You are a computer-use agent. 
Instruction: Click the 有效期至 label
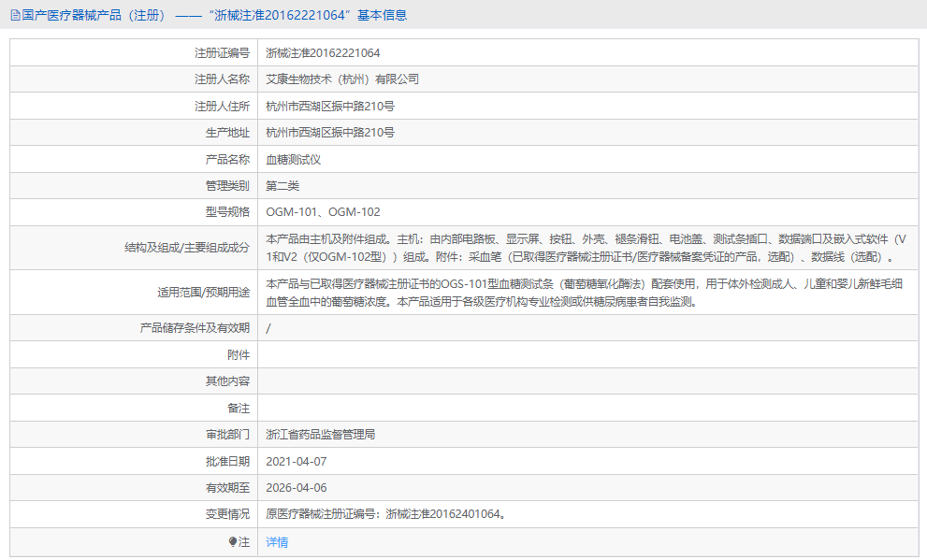tap(227, 488)
